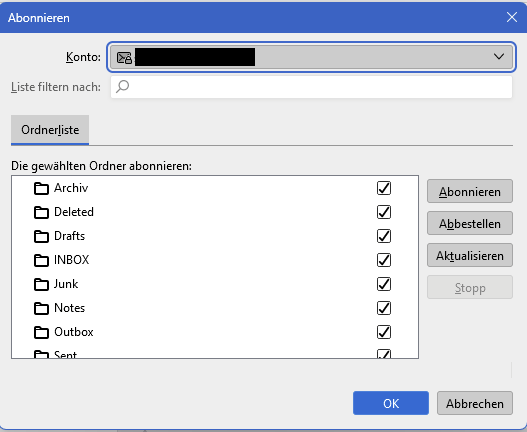Click the Abbestellen button
Screen dimensions: 527x432
tap(470, 223)
